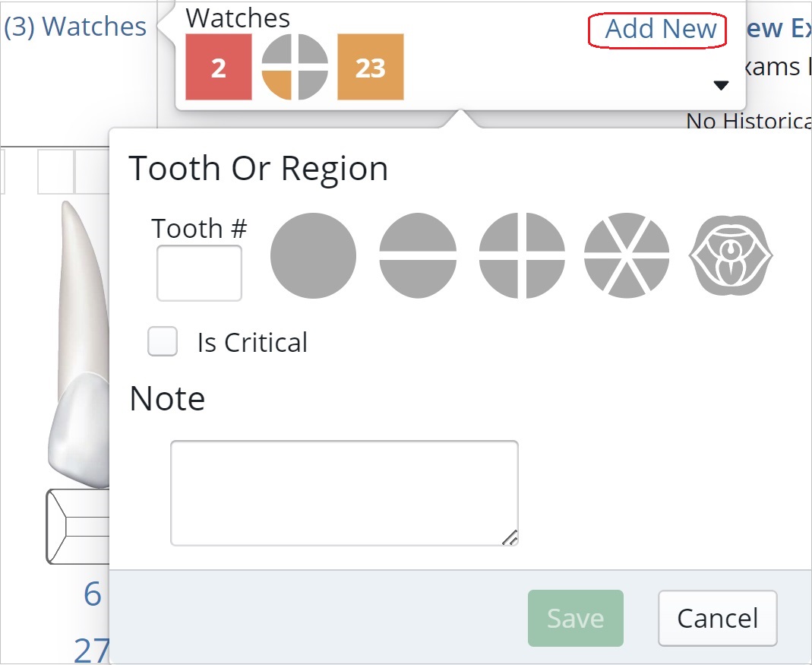This screenshot has height=665, width=812.
Task: Open the red tooth 2 watch
Action: click(219, 68)
